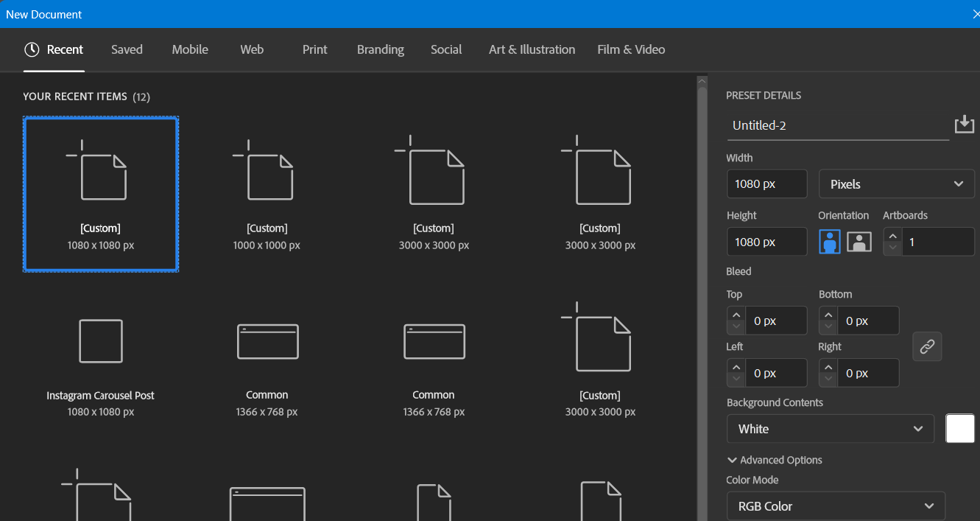Choose the Instagram Carousel Post preset
Screen dimensions: 980x521
(101, 367)
